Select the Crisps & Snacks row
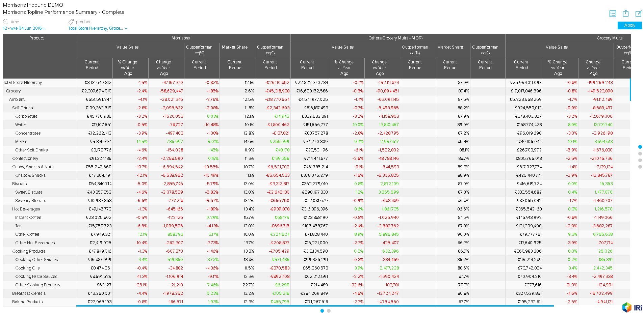This screenshot has width=644, height=314. coord(316,175)
